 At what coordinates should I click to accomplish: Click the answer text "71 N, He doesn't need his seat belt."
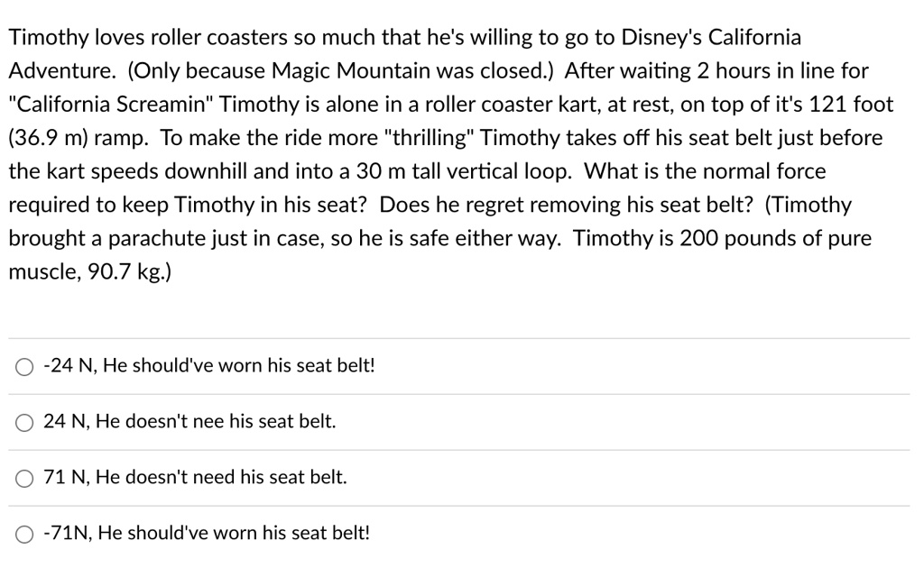pos(195,477)
